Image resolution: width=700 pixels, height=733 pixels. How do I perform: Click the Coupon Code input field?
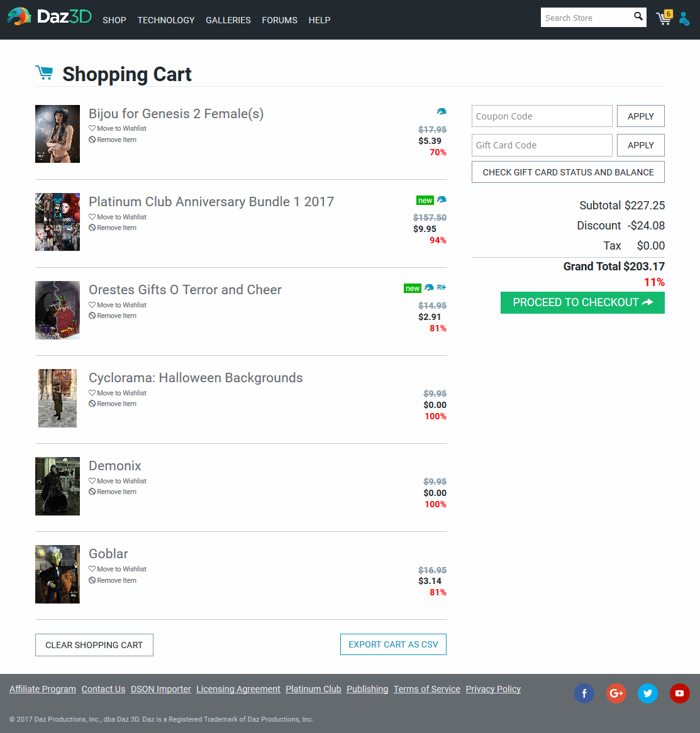click(x=542, y=116)
